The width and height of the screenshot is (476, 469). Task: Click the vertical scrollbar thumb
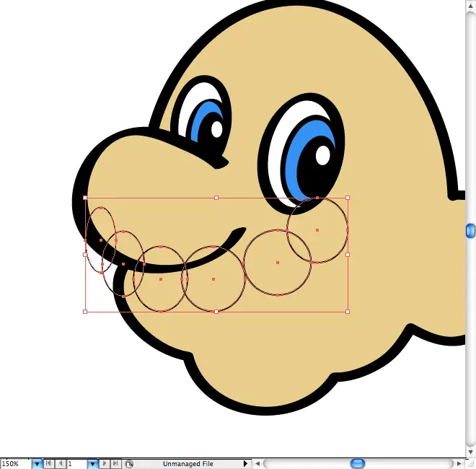[470, 231]
